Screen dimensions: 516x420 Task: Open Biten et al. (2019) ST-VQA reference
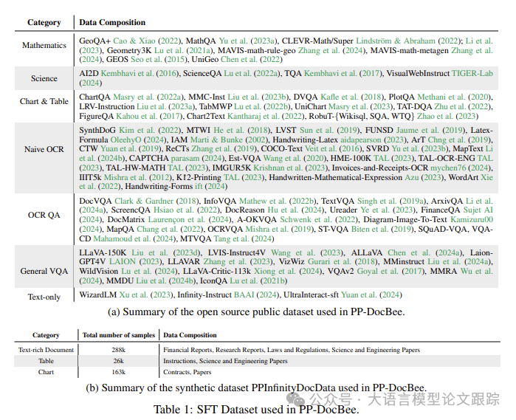[382, 229]
